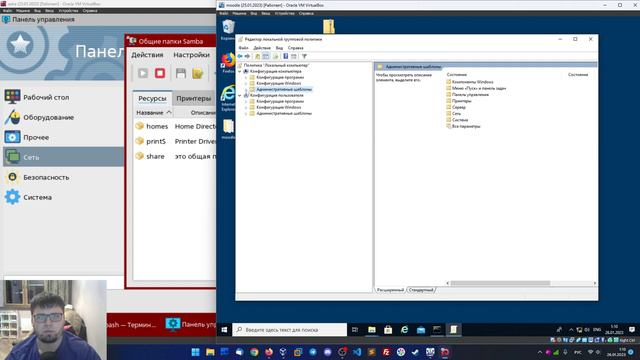Select the zipped folder icon on VM desktop
This screenshot has width=640, height=360.
329,26
